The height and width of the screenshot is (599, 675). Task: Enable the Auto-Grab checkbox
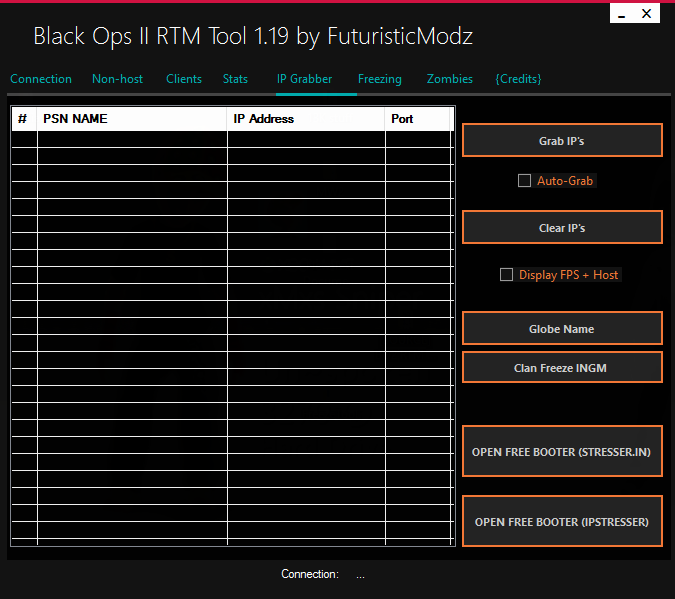[x=524, y=180]
